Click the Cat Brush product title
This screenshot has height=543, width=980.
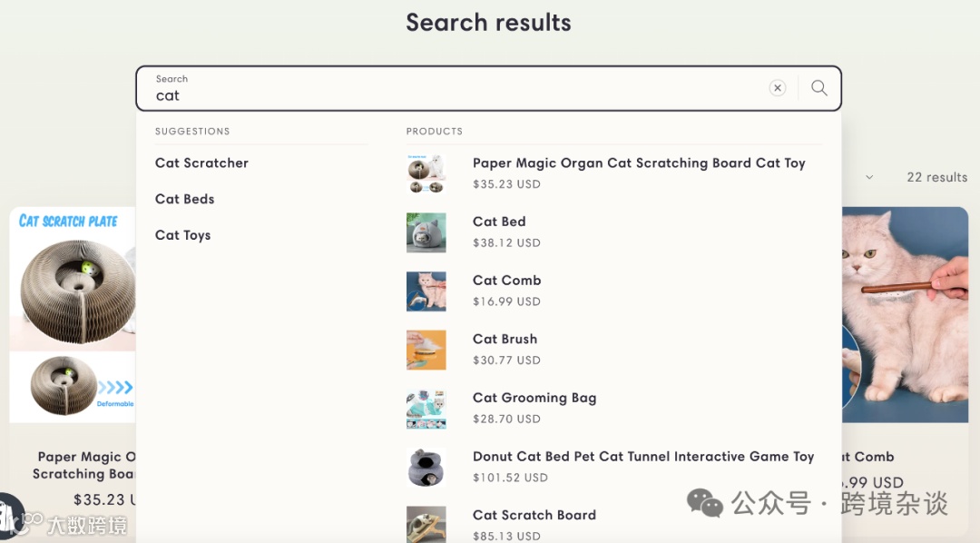505,340
